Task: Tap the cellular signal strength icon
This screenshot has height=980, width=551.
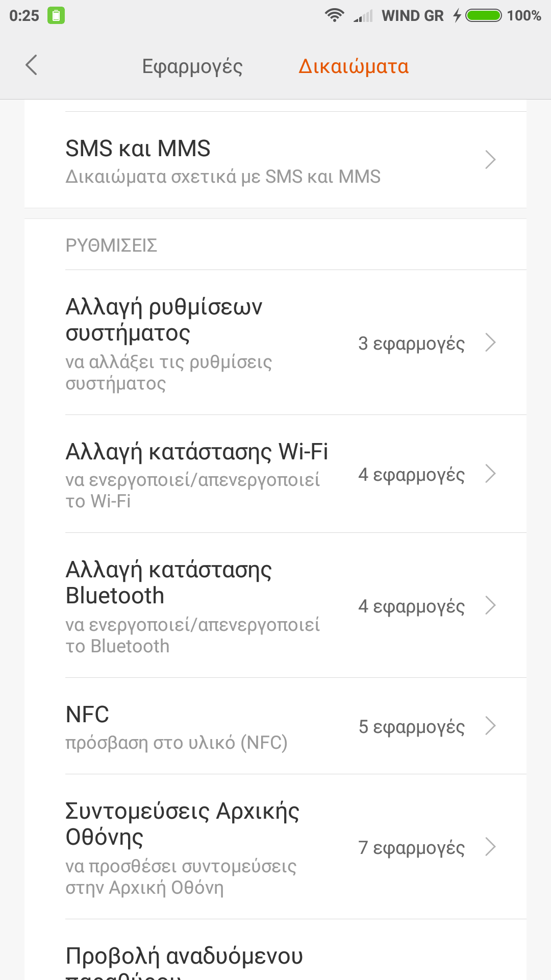Action: (363, 16)
